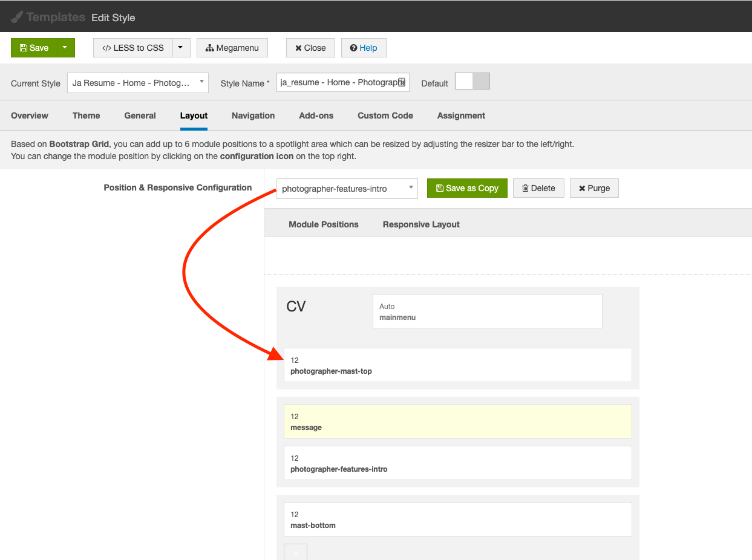752x560 pixels.
Task: Click LESS to CSS compile button
Action: (x=133, y=48)
